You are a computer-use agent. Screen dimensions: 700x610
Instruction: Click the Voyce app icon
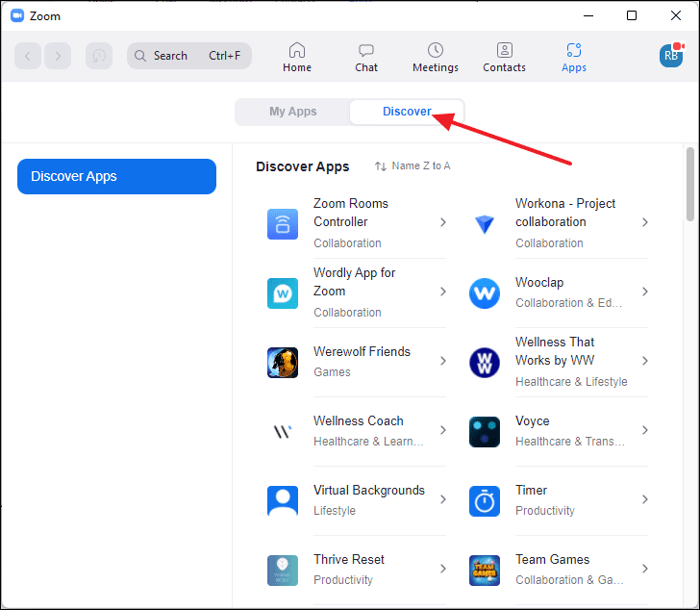485,432
